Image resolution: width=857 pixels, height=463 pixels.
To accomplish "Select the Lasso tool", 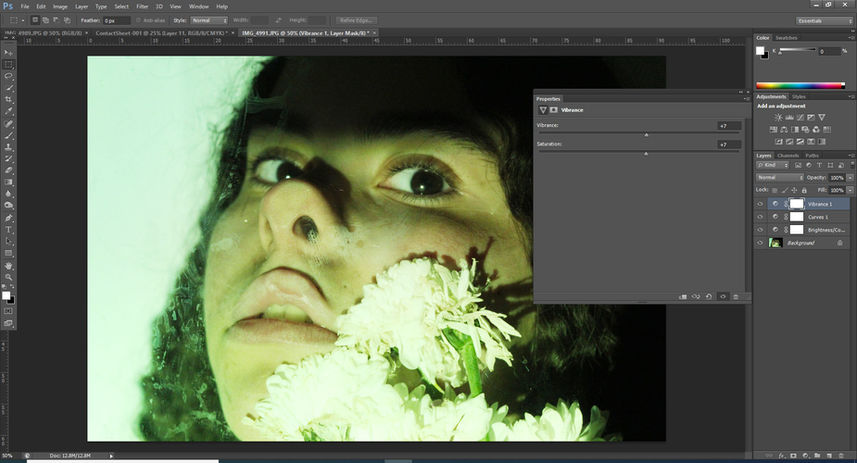I will 9,76.
